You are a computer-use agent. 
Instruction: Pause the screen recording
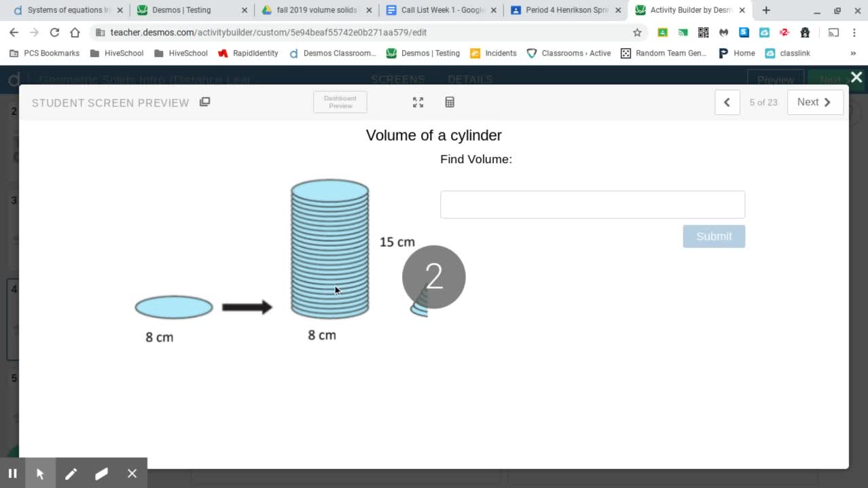pos(12,474)
